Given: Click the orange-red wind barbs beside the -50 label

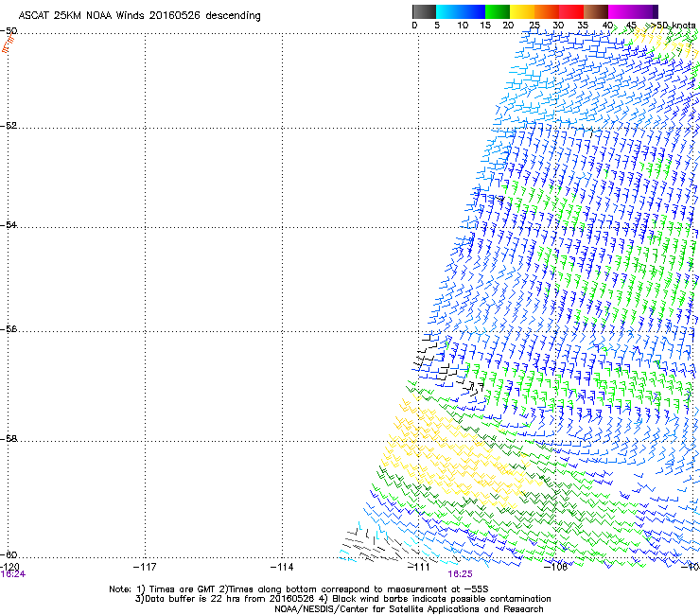Looking at the screenshot, I should [x=8, y=44].
